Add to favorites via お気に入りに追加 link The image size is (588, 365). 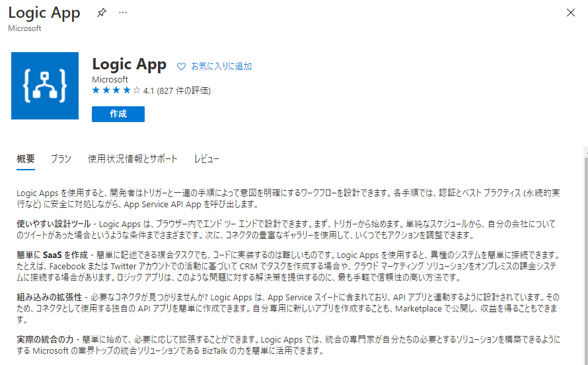[x=221, y=66]
